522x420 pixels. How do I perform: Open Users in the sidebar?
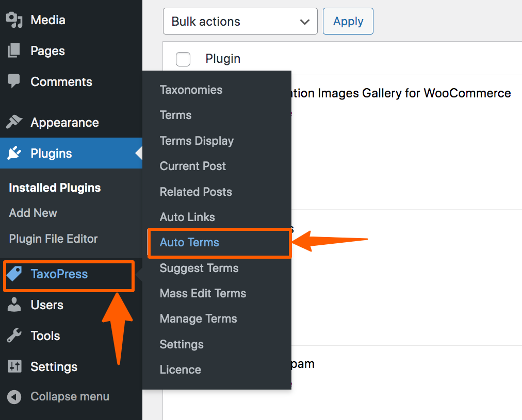coord(47,305)
